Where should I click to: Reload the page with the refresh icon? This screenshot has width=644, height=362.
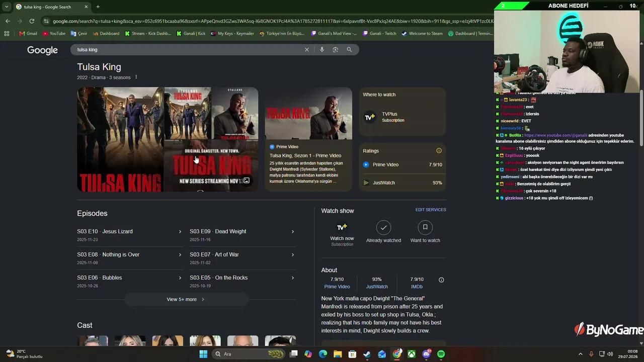[x=32, y=21]
